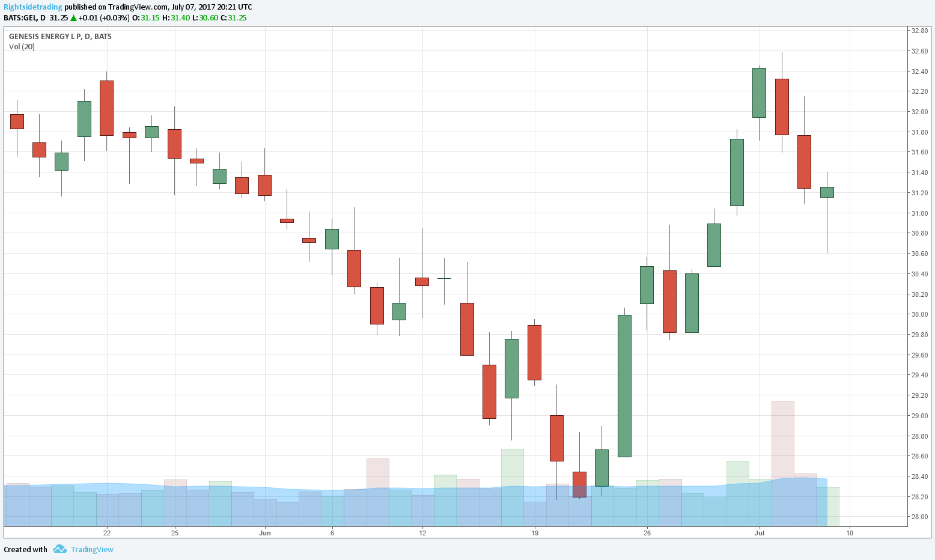The image size is (935, 560).
Task: Click the 19 date axis label
Action: point(535,533)
